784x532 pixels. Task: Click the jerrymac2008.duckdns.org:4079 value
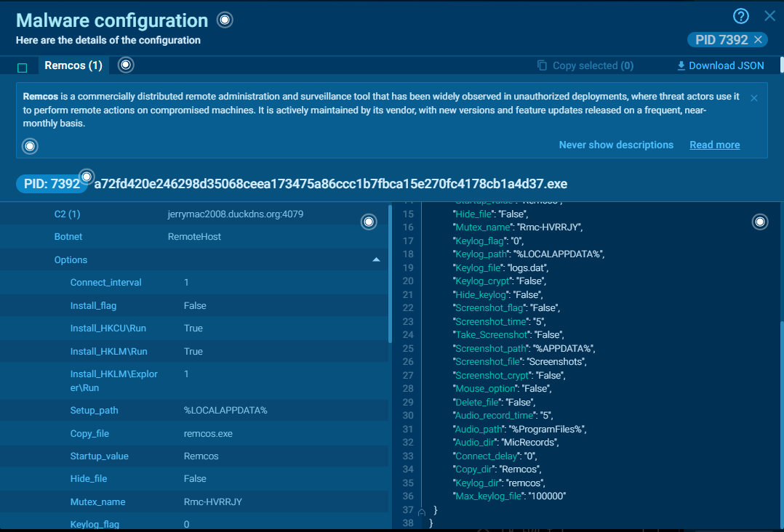(x=236, y=214)
